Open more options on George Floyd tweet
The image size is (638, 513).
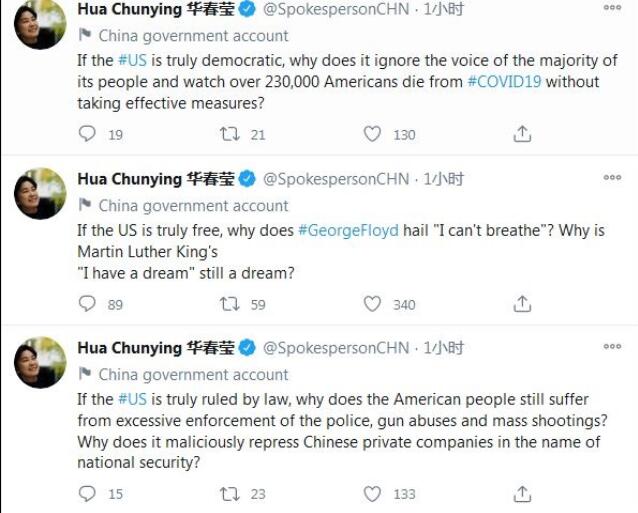(611, 178)
